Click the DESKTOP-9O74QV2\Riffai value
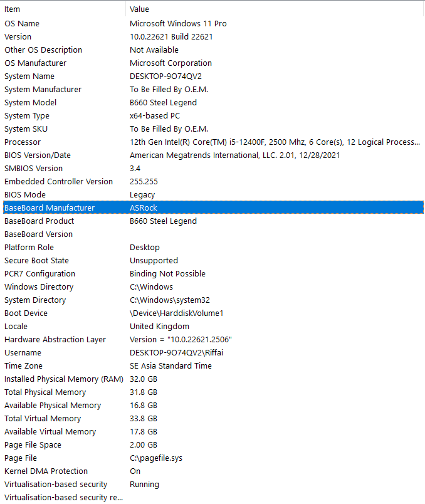Image resolution: width=425 pixels, height=504 pixels. click(x=176, y=353)
